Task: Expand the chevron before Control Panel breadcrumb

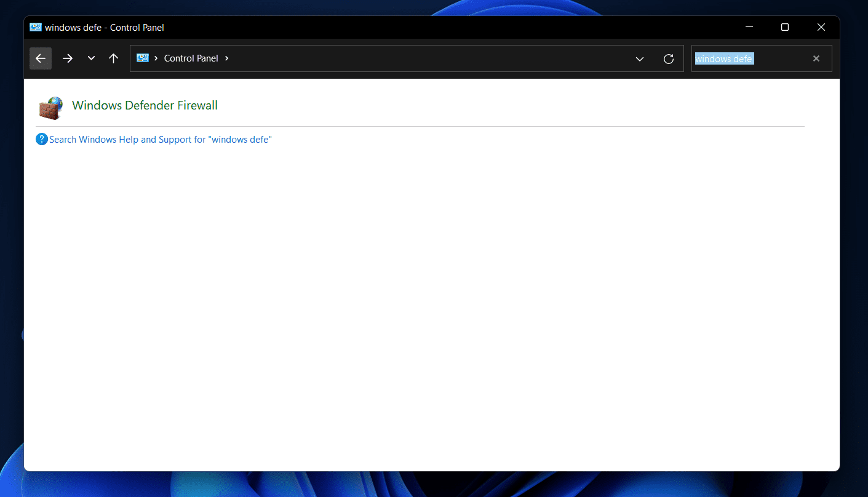Action: point(156,58)
